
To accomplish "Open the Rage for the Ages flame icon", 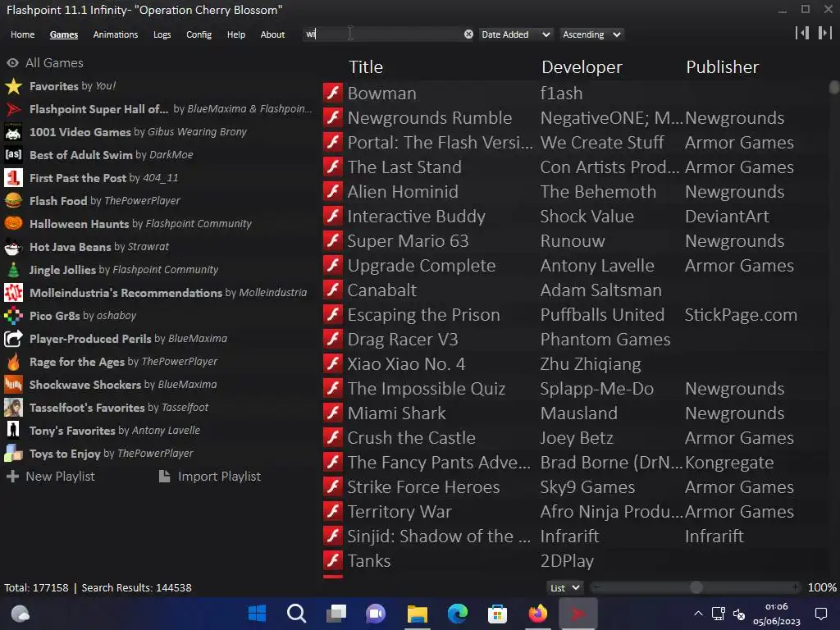I will (13, 362).
